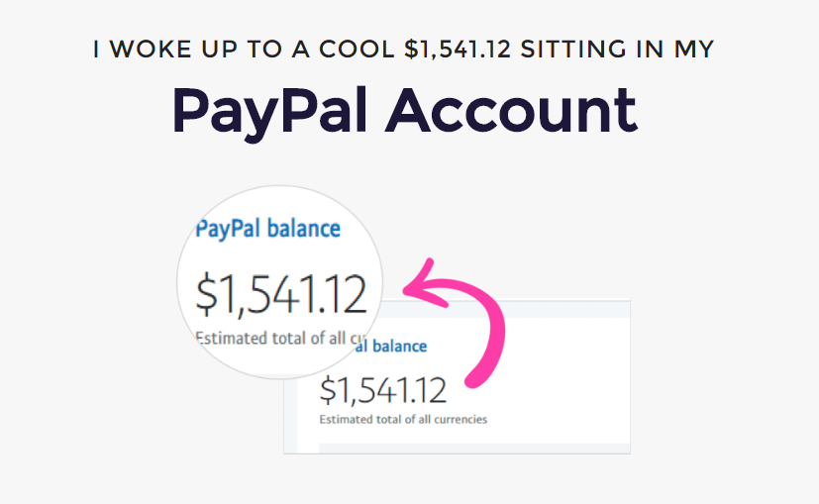Click $1,541.12 in the top headline line
This screenshot has height=504, width=819.
pyautogui.click(x=457, y=50)
